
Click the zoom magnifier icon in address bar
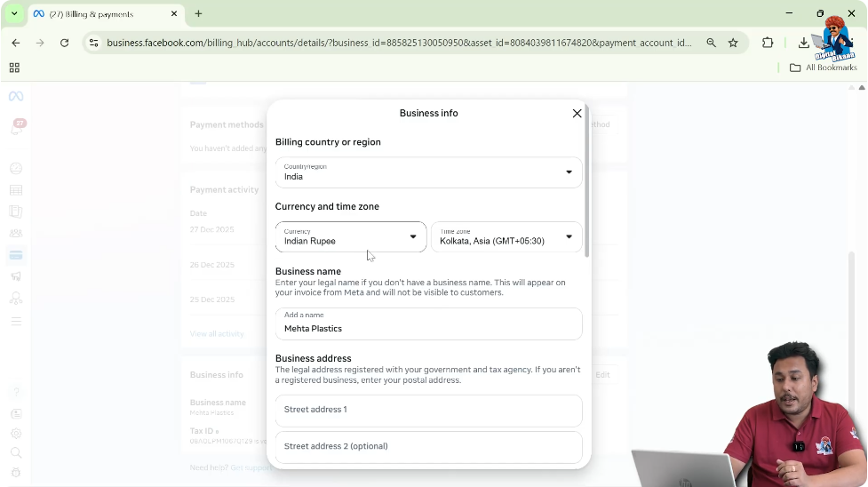(712, 43)
